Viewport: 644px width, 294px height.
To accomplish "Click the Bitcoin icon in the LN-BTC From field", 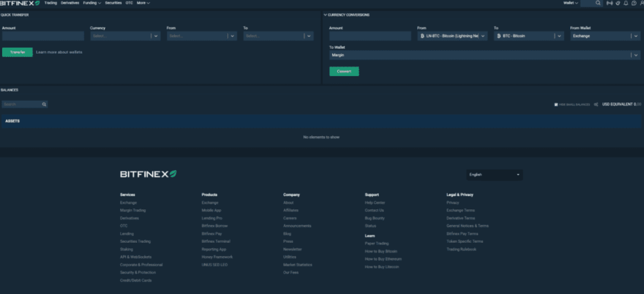I will click(x=423, y=36).
